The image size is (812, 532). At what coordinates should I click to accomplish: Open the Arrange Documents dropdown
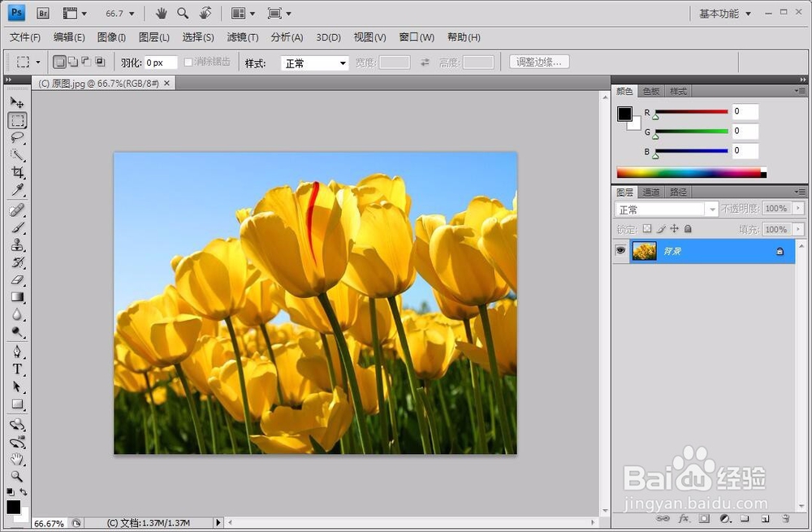pyautogui.click(x=243, y=14)
